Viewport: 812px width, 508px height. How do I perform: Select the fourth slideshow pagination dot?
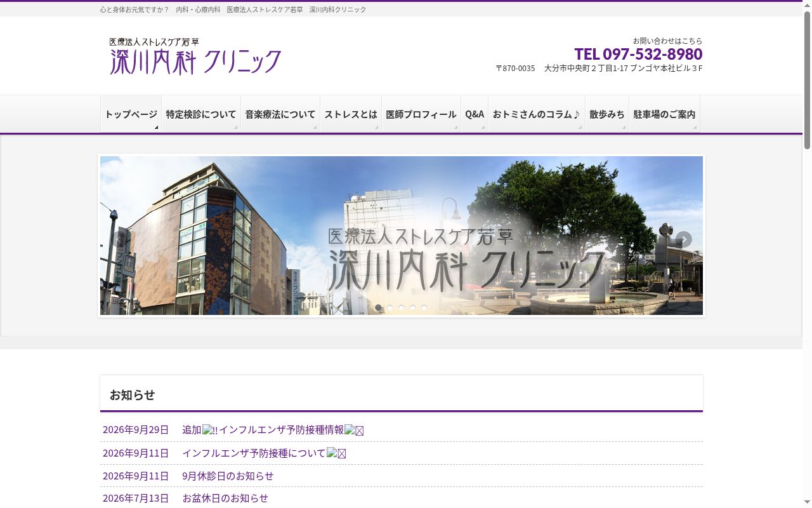[413, 307]
